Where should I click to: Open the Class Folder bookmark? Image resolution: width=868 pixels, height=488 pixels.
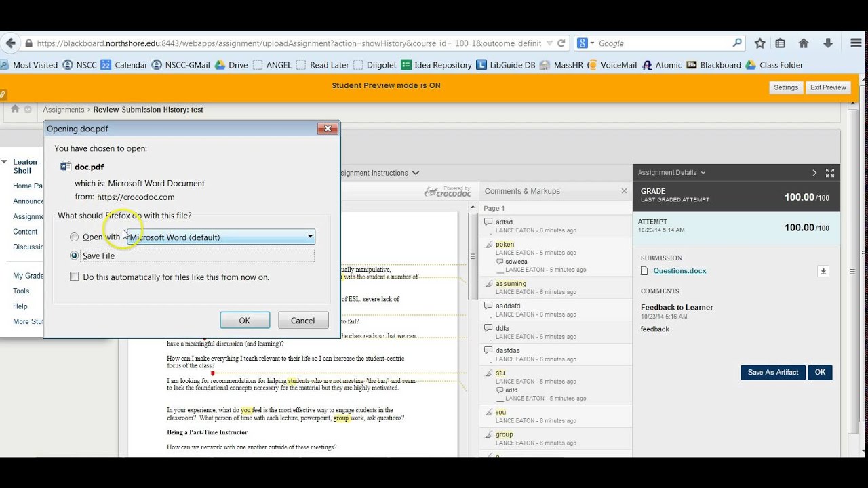pos(774,65)
